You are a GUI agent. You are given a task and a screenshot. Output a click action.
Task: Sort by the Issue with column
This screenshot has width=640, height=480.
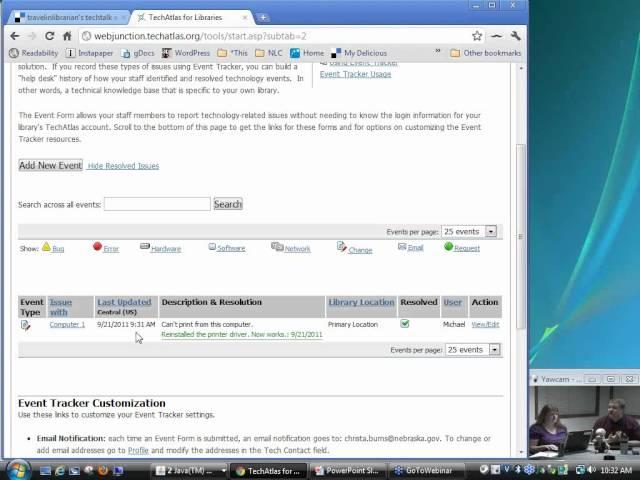(60, 307)
